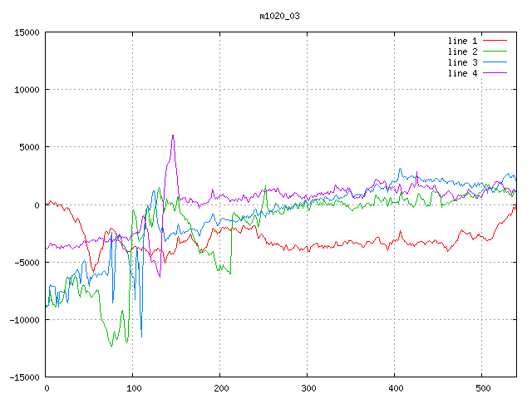Click the x-axis label 200
Viewport: 532px width, 399px height.
(x=221, y=388)
